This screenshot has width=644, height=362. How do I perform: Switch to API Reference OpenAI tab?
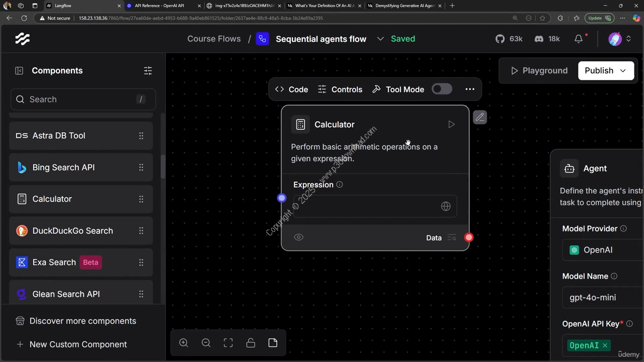tap(165, 6)
